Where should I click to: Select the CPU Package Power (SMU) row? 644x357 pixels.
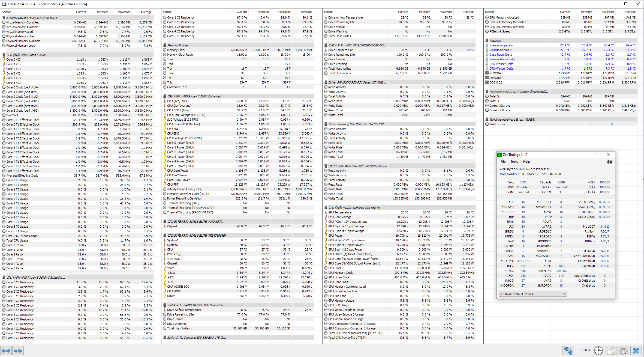click(x=184, y=138)
